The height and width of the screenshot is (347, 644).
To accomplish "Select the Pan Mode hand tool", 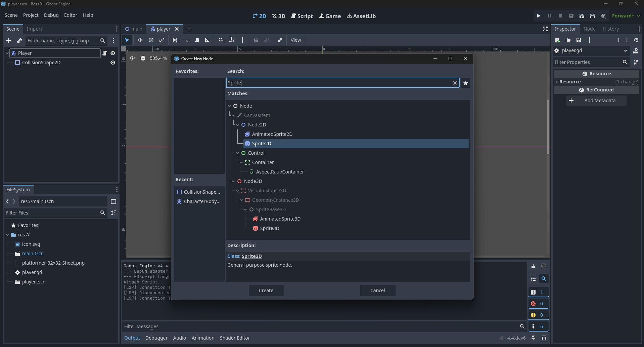I will click(197, 40).
